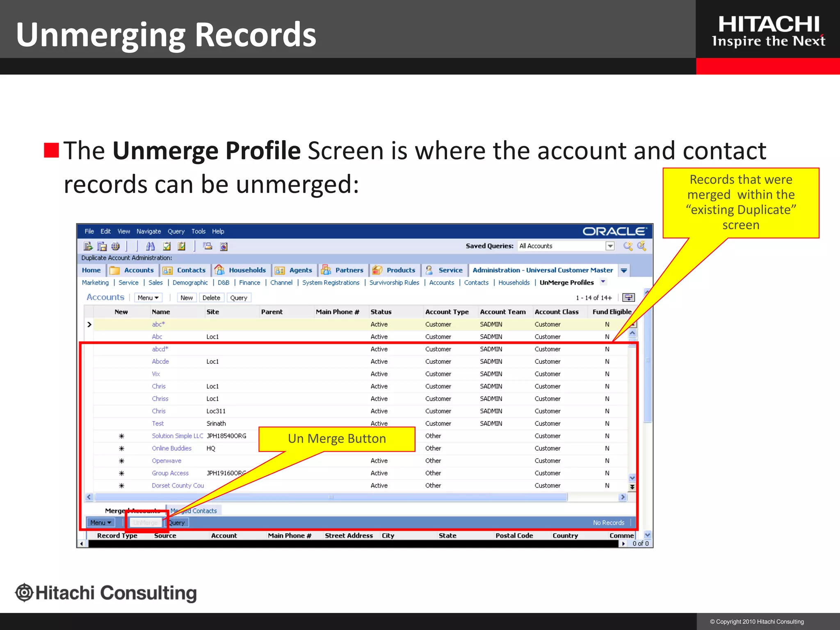Click the Delete button in Accounts applet
This screenshot has height=630, width=840.
[x=211, y=298]
